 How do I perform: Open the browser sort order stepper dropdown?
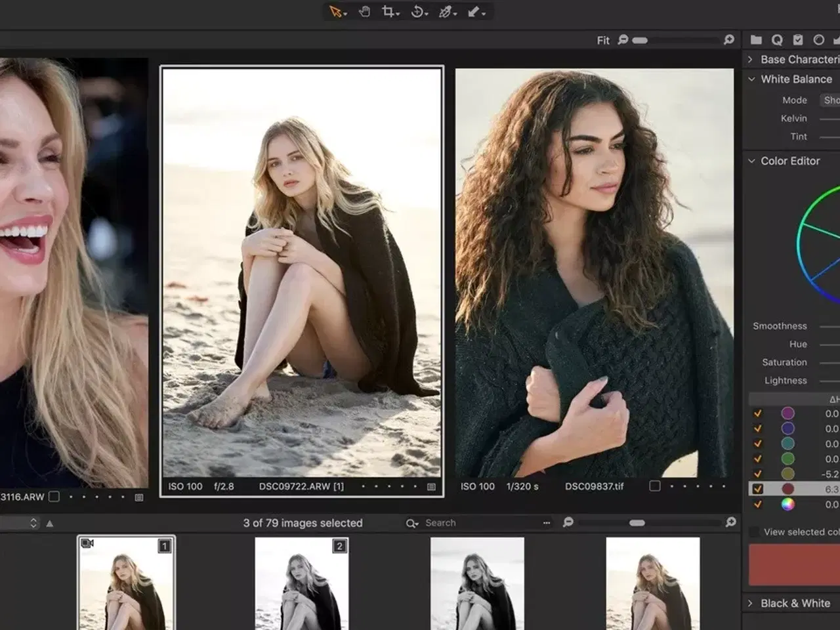click(x=33, y=523)
